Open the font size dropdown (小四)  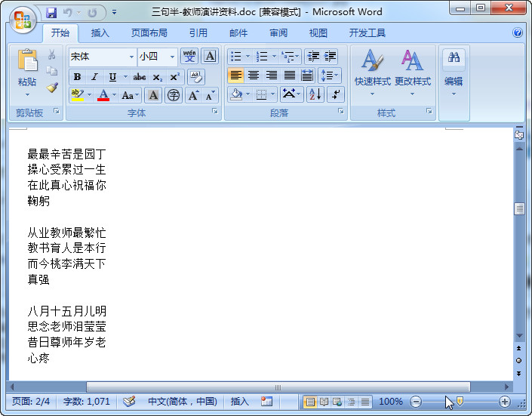point(172,57)
